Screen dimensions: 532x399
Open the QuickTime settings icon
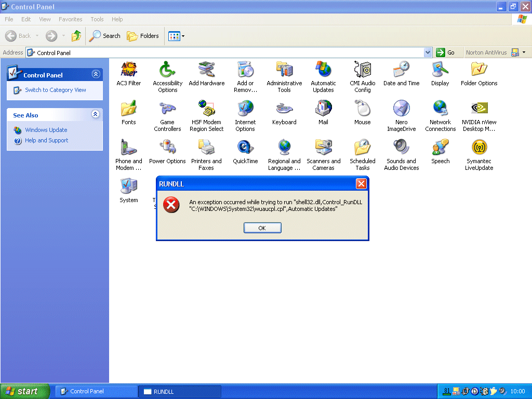point(245,148)
